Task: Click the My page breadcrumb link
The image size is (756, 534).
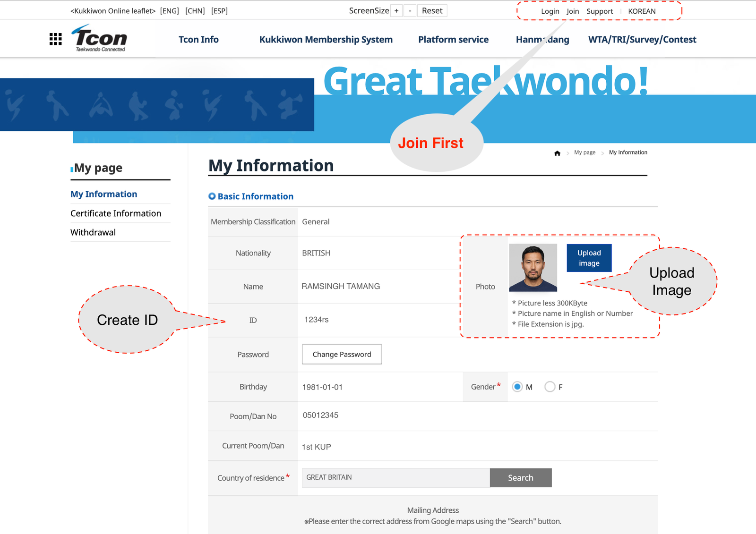Action: (584, 153)
